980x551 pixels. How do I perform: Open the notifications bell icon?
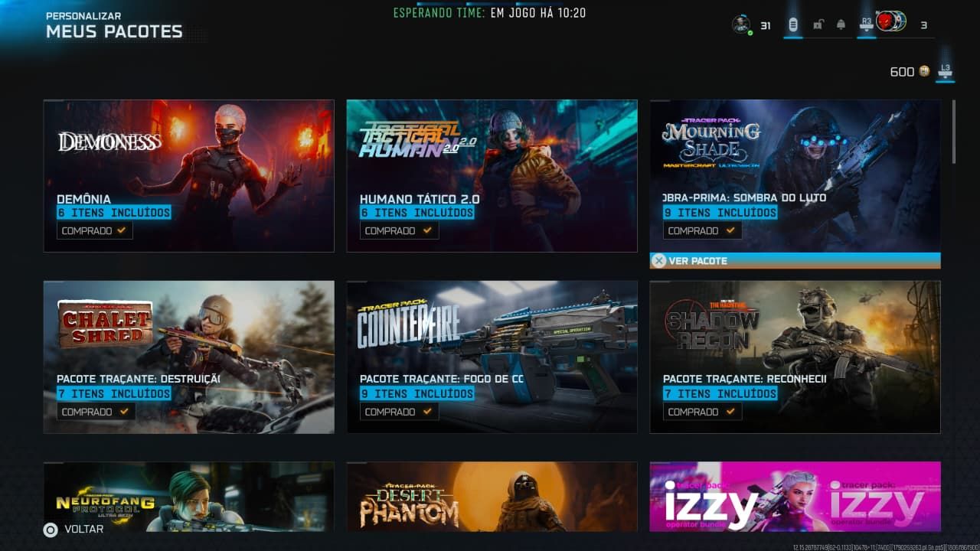click(841, 25)
